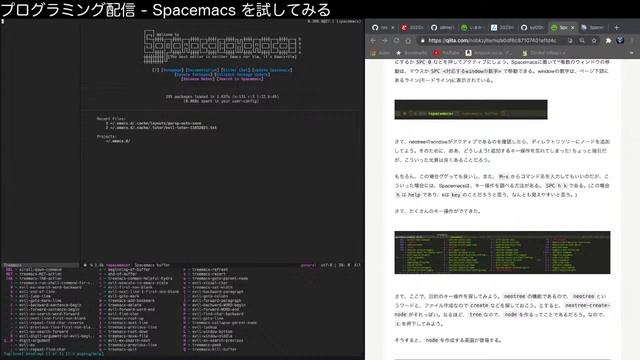Click the Update Spacemacs link
The height and width of the screenshot is (360, 640).
[272, 70]
